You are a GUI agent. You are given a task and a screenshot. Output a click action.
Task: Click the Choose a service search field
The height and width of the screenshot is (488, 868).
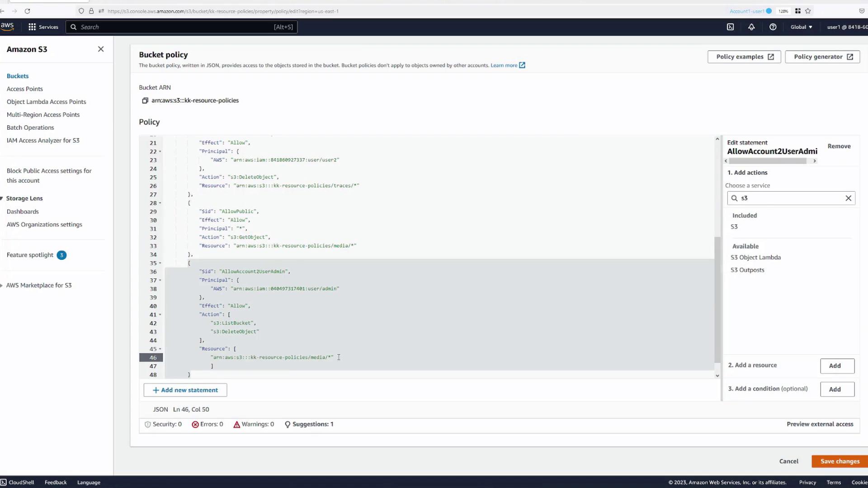(790, 198)
